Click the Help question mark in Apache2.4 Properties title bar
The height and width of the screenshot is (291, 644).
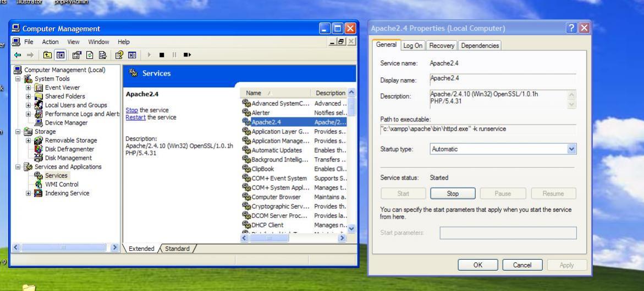coord(571,28)
